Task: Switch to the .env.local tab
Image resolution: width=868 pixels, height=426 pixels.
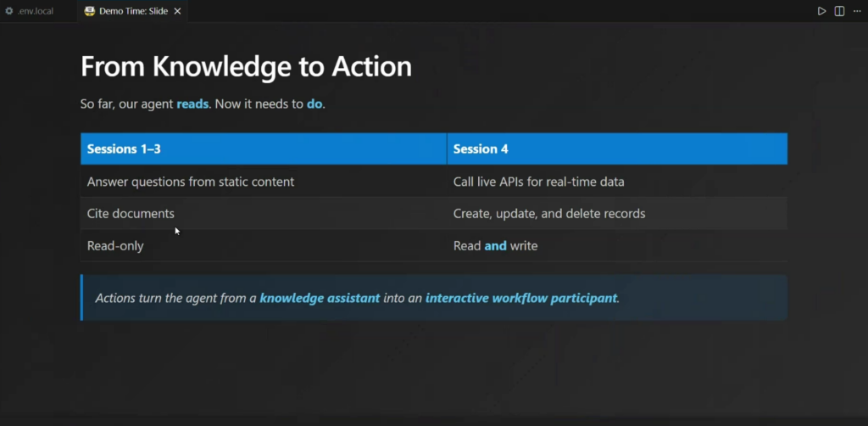Action: click(36, 11)
